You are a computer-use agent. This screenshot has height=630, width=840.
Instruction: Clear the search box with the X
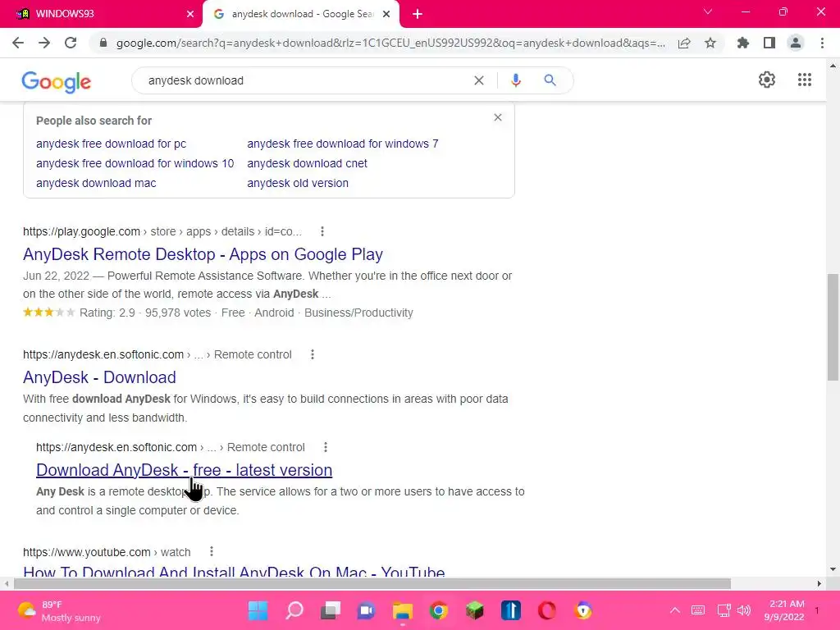tap(479, 80)
